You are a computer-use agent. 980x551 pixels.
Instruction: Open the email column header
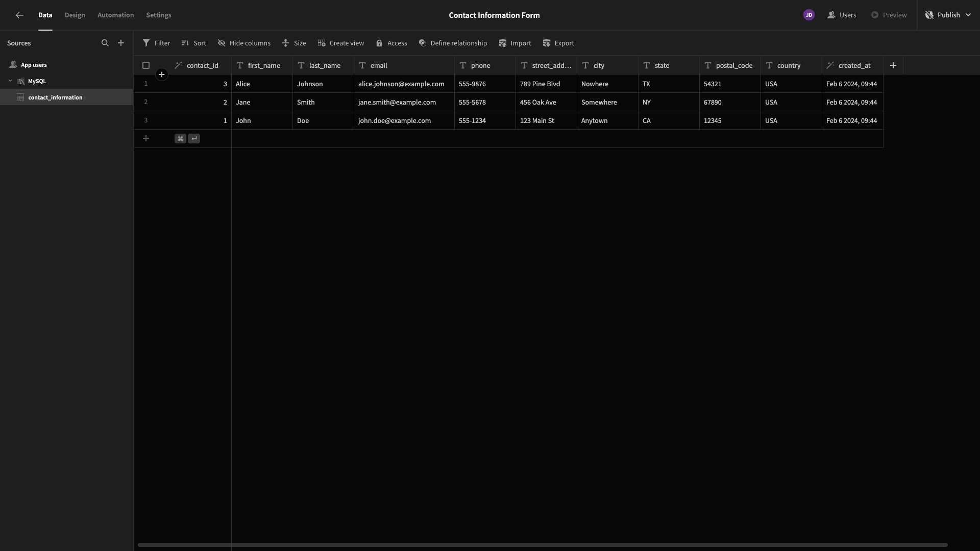pyautogui.click(x=404, y=65)
